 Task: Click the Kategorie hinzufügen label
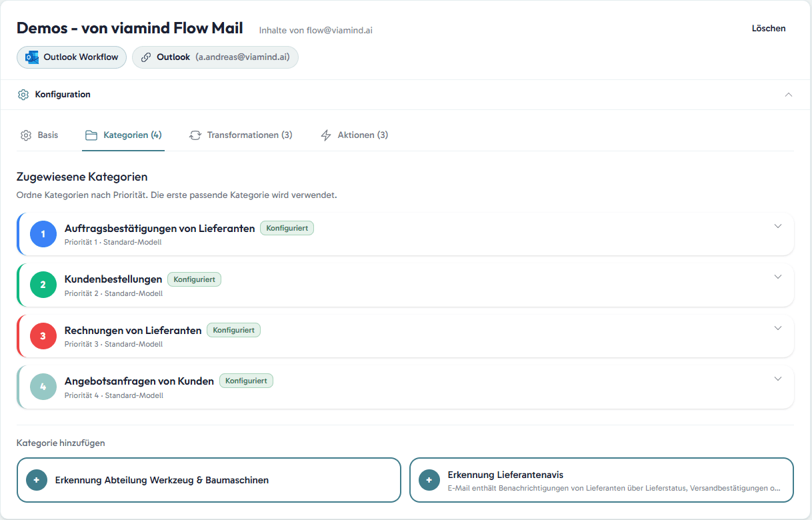(x=61, y=443)
